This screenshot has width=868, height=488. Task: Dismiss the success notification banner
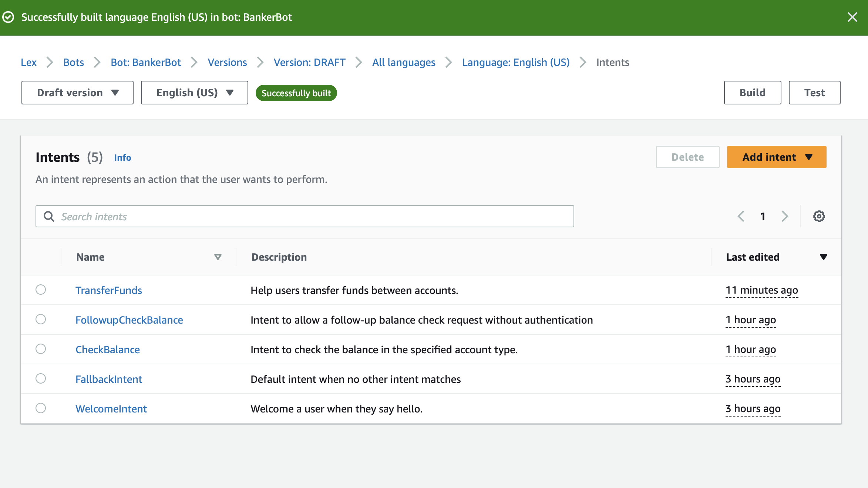tap(852, 17)
